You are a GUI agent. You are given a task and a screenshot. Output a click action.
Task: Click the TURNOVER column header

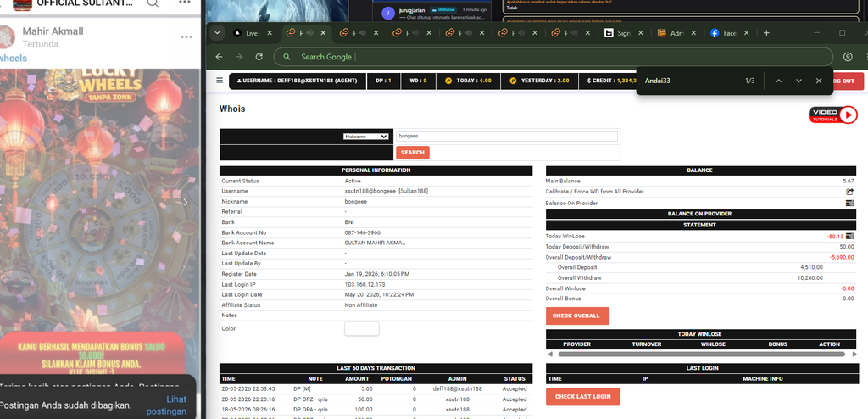point(647,344)
